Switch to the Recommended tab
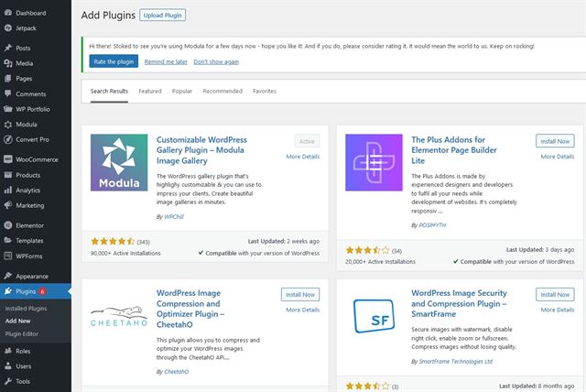Viewport: 586px width, 392px height. point(222,92)
